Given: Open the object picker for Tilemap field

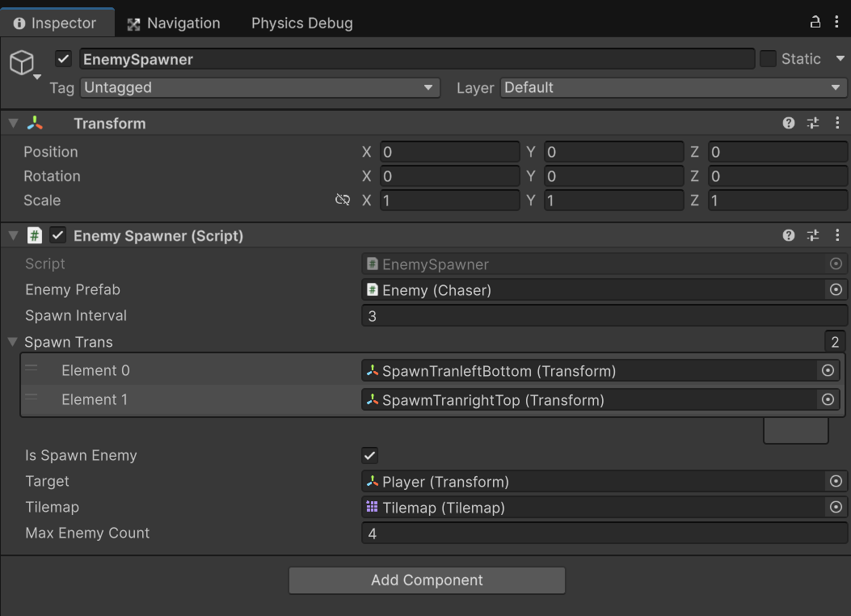Looking at the screenshot, I should pos(836,507).
